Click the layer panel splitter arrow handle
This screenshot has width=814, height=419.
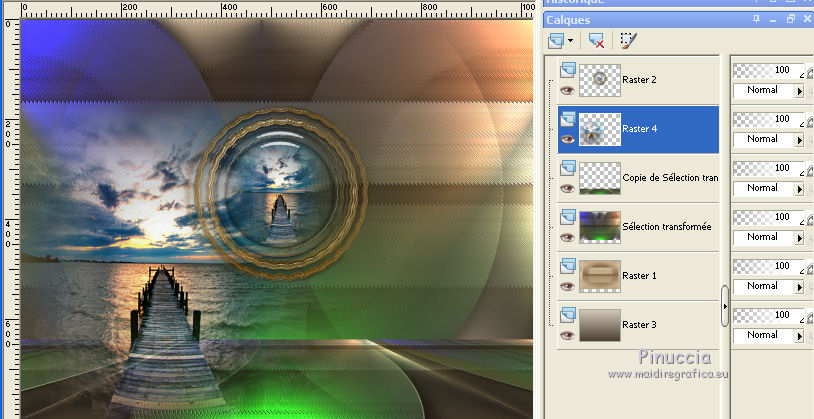point(725,306)
